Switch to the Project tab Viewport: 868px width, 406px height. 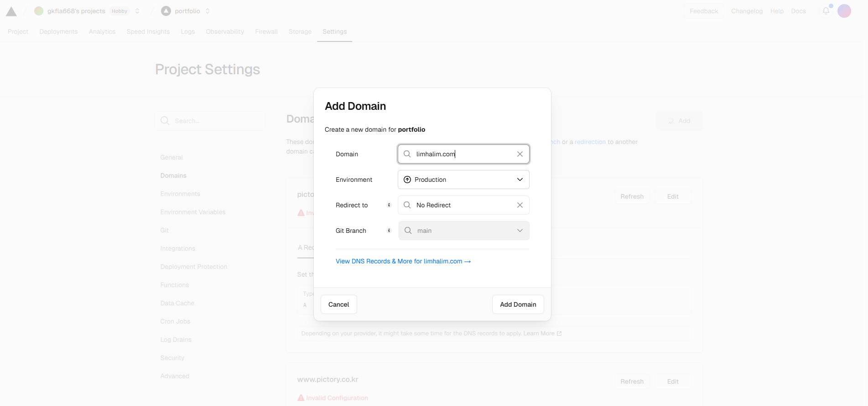pos(18,31)
